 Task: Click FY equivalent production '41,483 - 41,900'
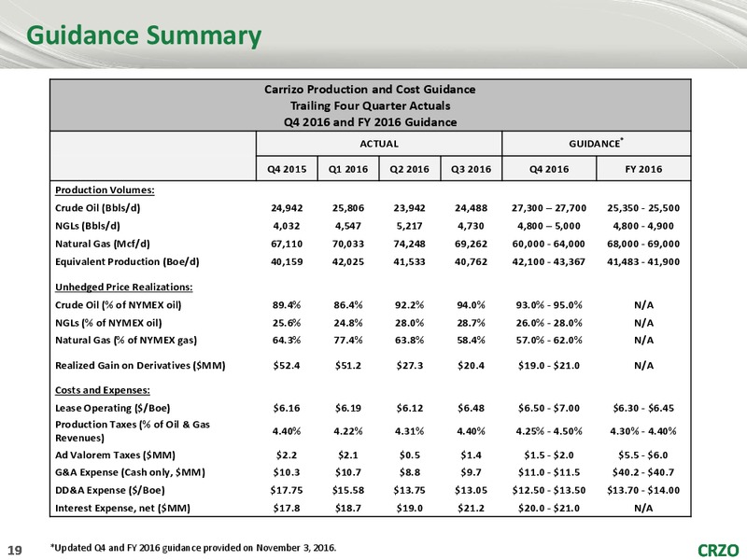click(x=643, y=262)
